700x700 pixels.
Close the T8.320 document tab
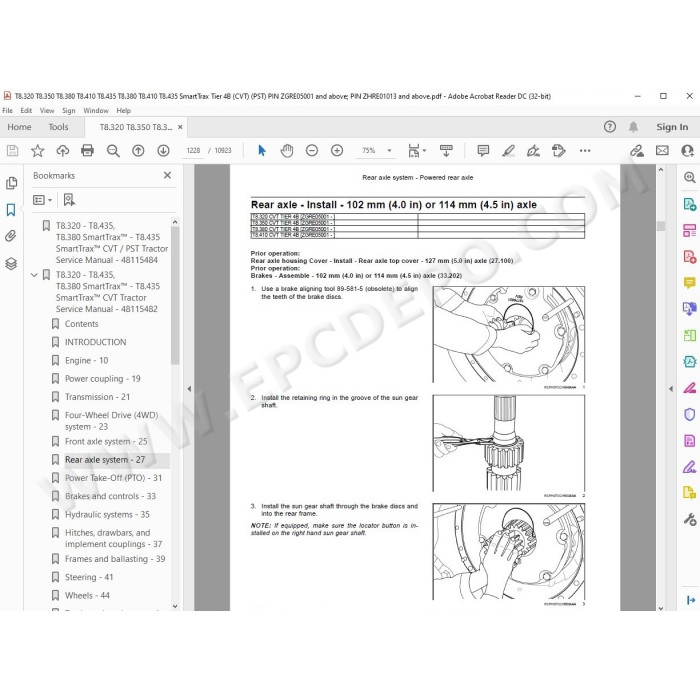click(x=180, y=127)
